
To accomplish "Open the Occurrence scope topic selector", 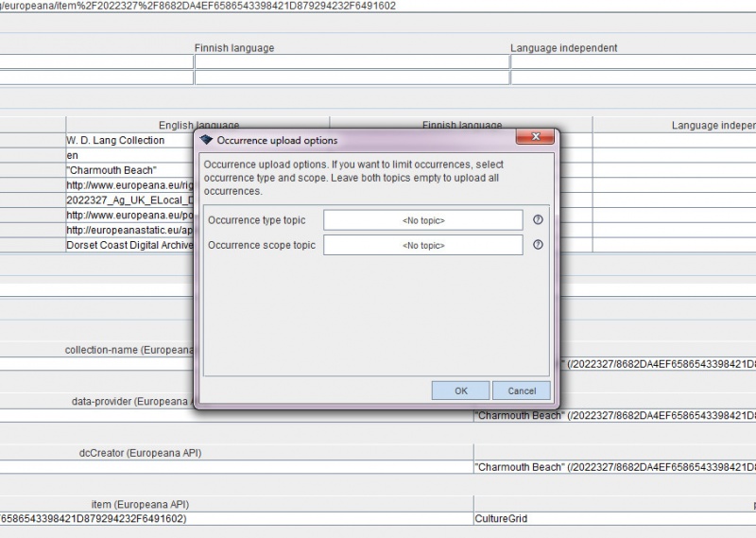I will [x=422, y=245].
